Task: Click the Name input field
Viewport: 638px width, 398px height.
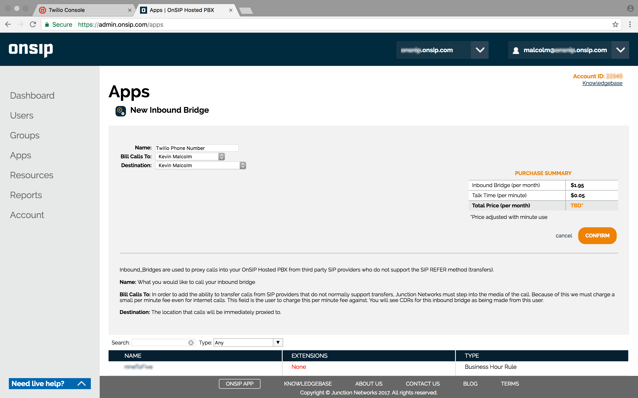Action: tap(197, 148)
